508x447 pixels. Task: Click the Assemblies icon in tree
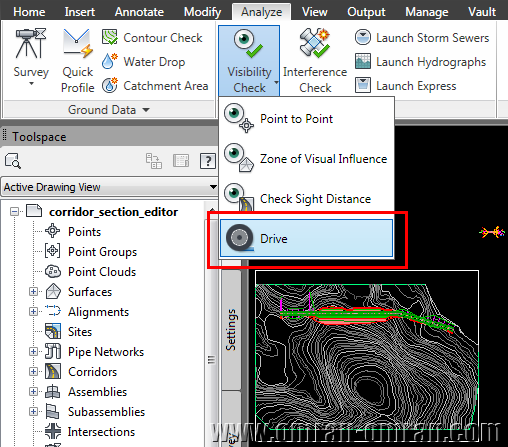(x=53, y=391)
